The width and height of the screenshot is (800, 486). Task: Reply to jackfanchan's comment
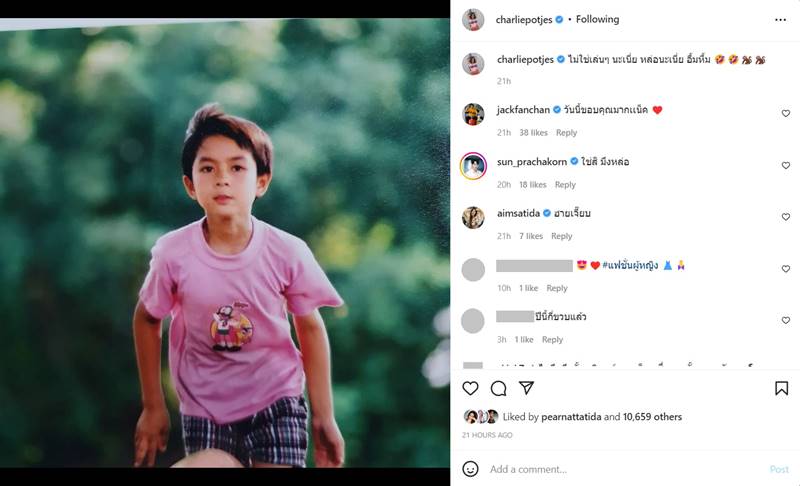tap(566, 133)
